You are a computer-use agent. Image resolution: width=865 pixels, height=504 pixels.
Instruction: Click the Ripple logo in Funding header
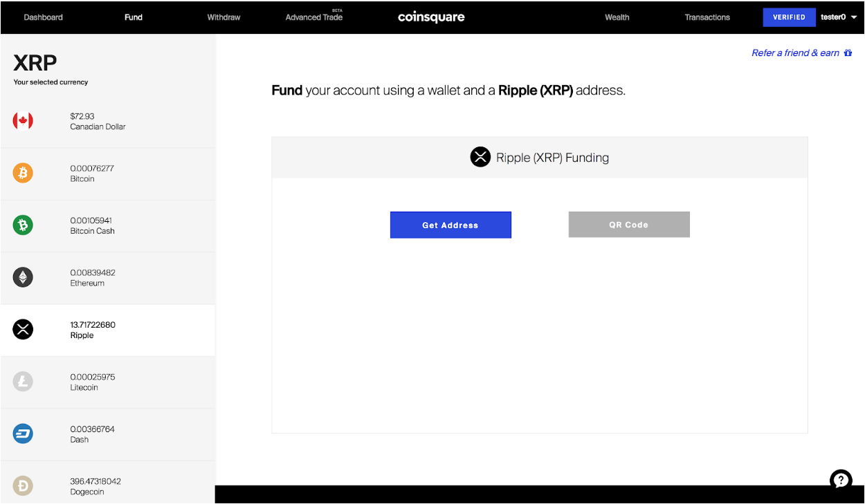click(480, 158)
